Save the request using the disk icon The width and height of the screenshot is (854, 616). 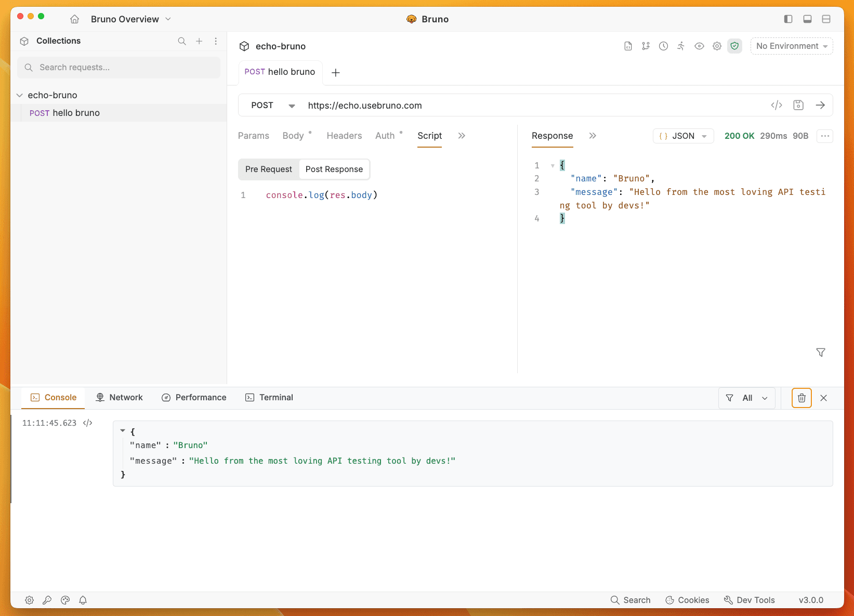tap(798, 105)
